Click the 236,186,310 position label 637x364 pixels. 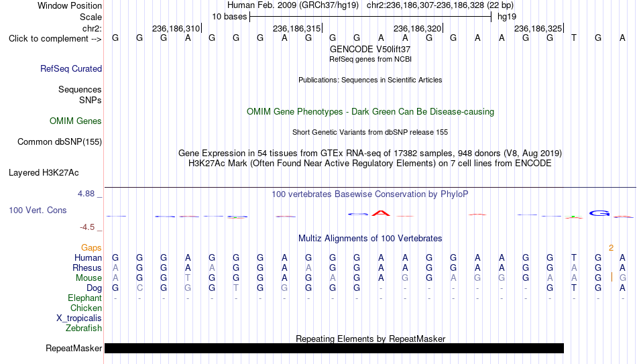(176, 28)
